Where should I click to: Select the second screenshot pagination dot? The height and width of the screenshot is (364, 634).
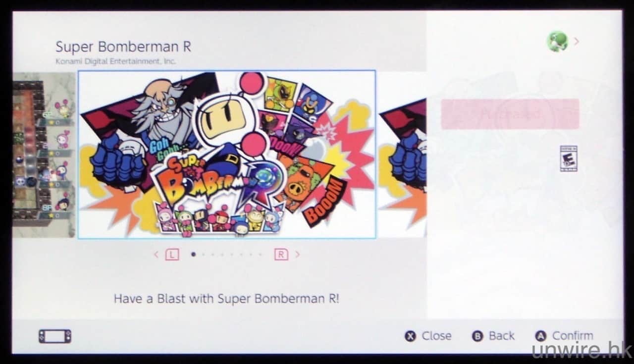203,255
